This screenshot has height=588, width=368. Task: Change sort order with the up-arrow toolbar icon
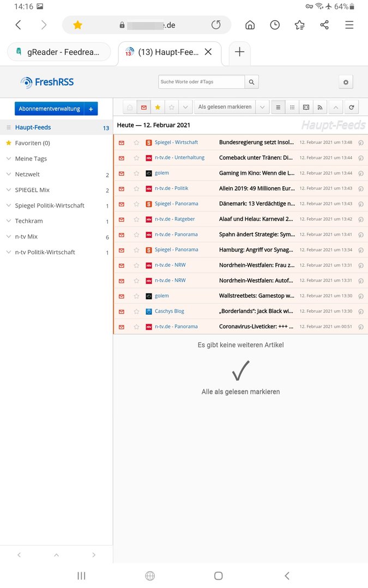[x=336, y=107]
